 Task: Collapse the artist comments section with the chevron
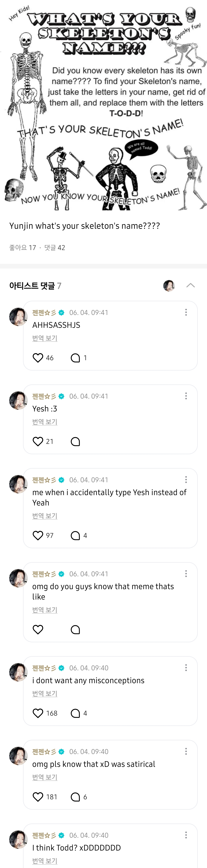[191, 285]
